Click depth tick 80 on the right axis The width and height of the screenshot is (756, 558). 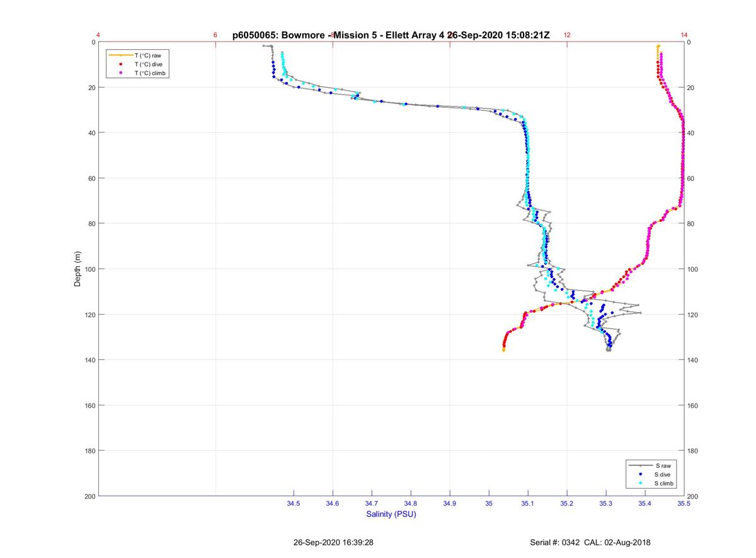691,224
